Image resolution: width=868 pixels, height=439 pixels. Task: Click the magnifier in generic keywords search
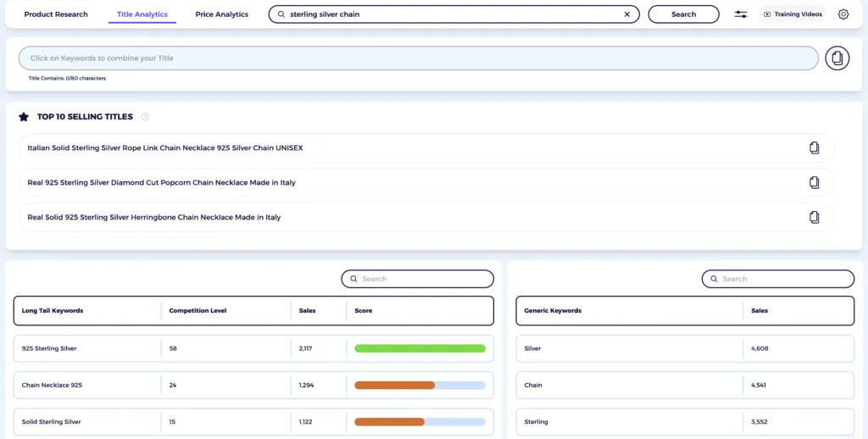click(x=714, y=279)
